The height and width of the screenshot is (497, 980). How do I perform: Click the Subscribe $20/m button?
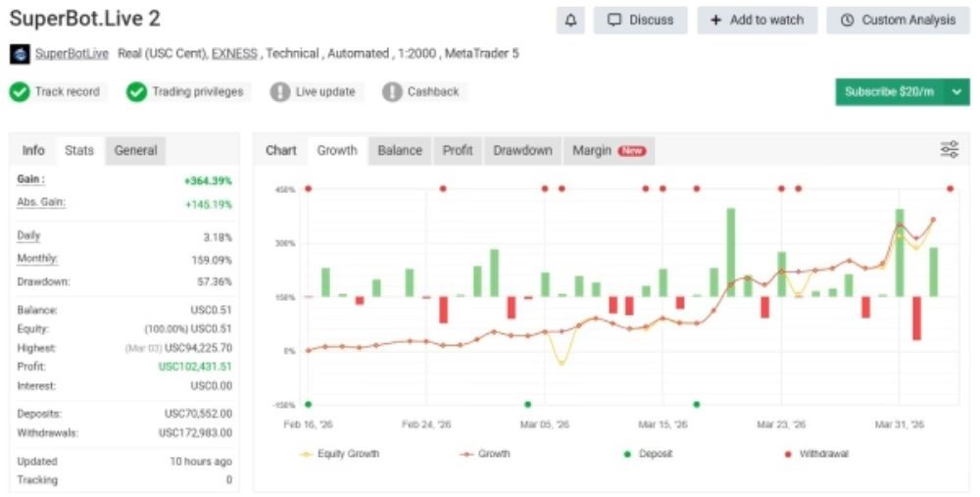[x=890, y=92]
